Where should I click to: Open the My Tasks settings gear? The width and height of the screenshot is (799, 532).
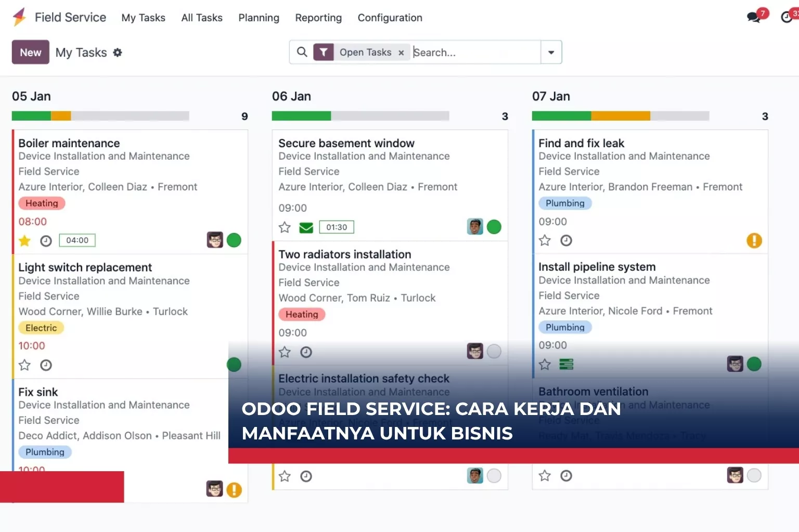[x=118, y=53]
